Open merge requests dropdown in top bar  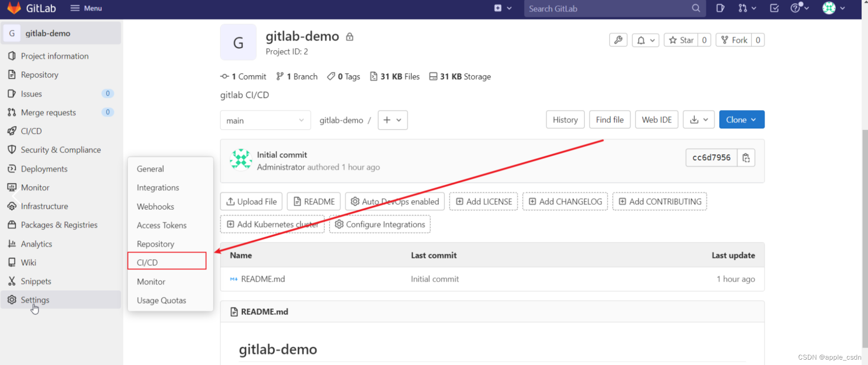[747, 8]
